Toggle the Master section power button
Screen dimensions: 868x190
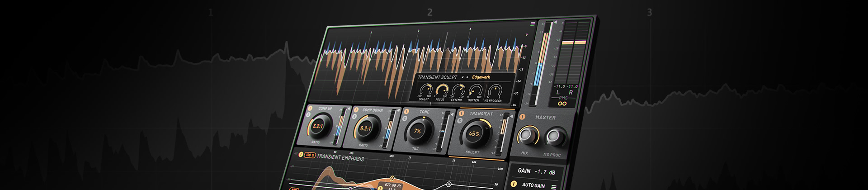tap(523, 117)
